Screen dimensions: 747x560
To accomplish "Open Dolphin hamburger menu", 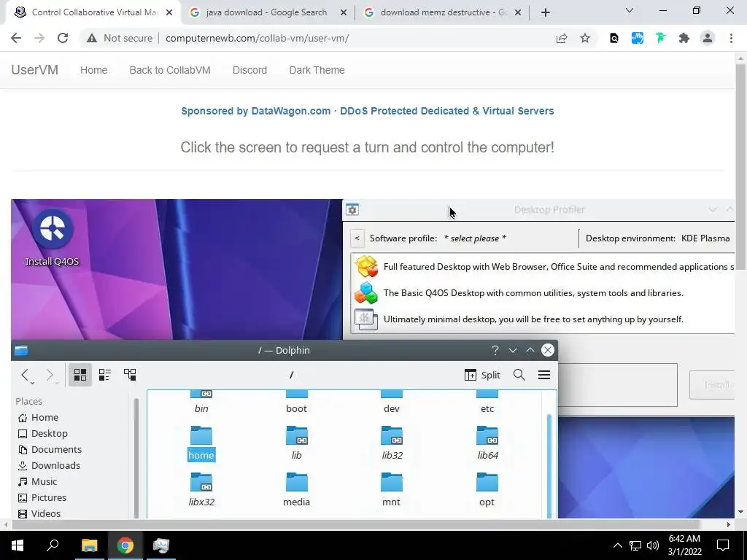I will [544, 375].
